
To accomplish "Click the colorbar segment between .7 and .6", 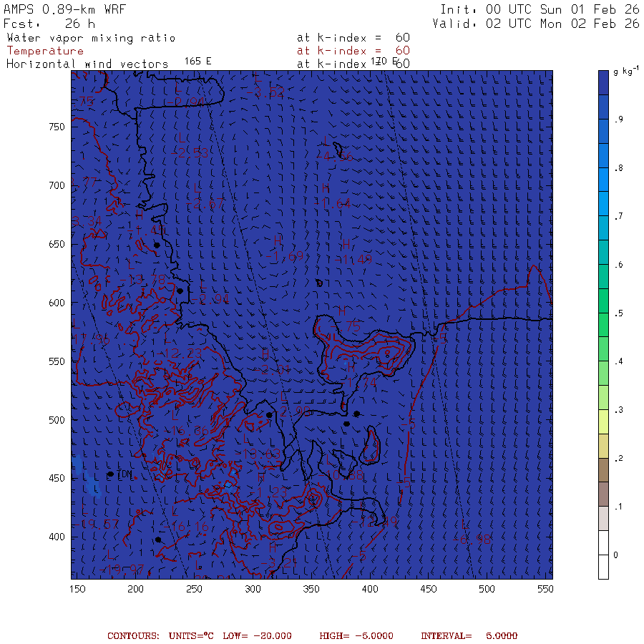I will (x=603, y=228).
